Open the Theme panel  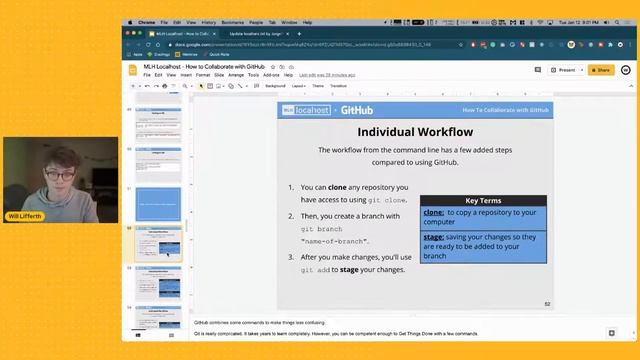(318, 86)
